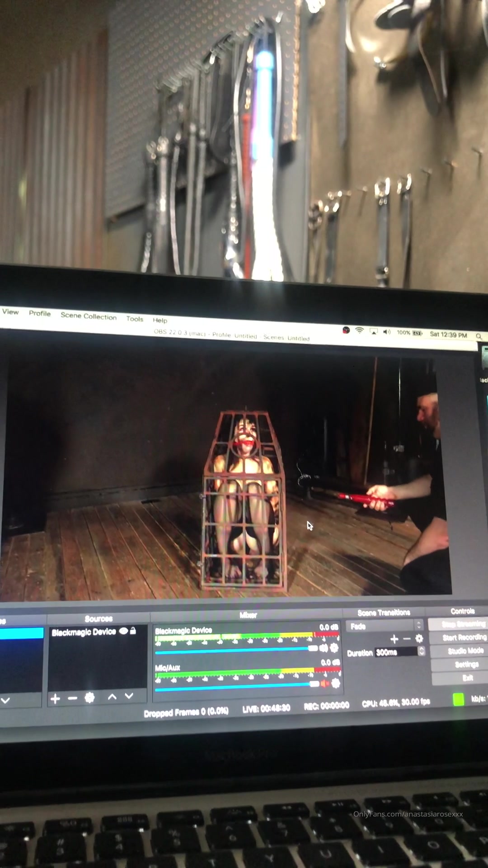
Task: Click the Start Recording button
Action: [x=464, y=637]
